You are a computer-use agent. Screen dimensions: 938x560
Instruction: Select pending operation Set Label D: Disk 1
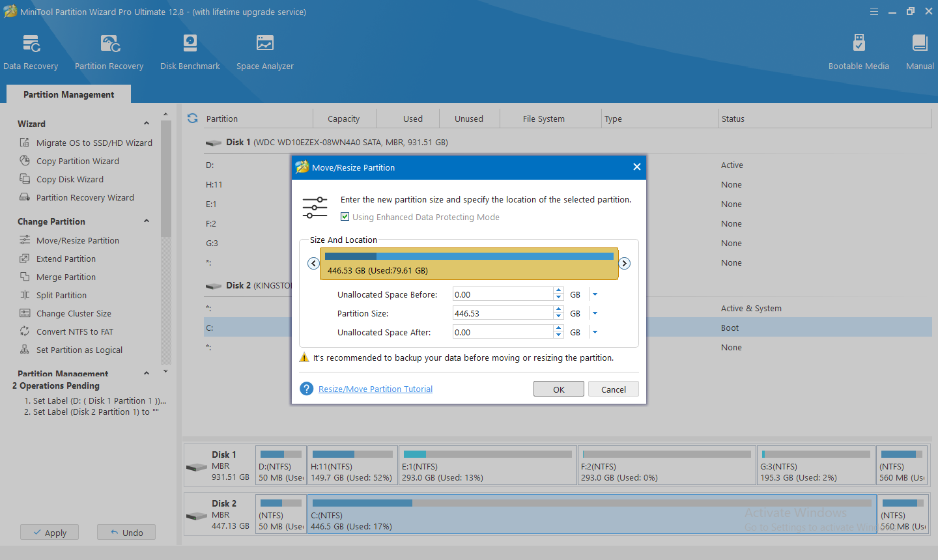click(95, 400)
